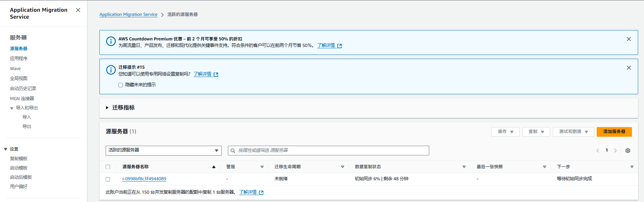Click the 添加服务器 button
Image resolution: width=644 pixels, height=202 pixels.
point(614,132)
